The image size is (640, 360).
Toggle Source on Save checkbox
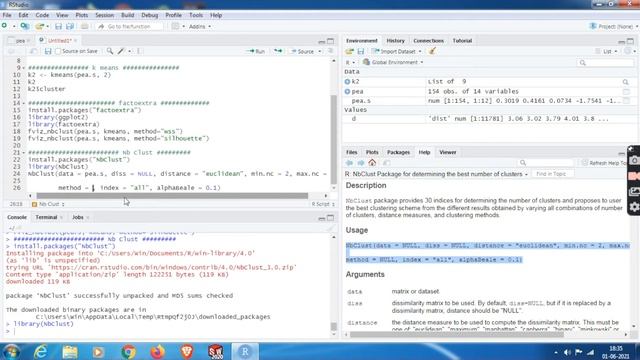coord(58,51)
